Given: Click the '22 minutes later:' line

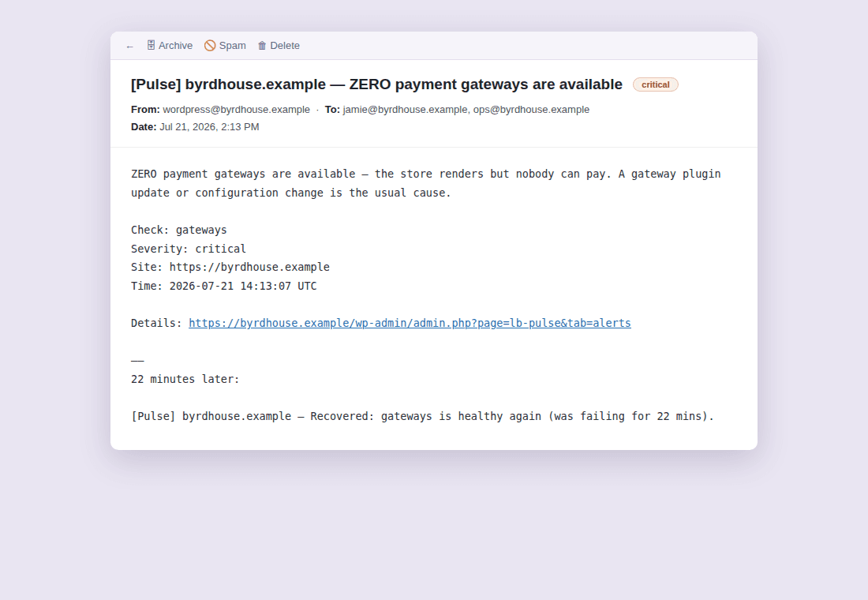Looking at the screenshot, I should pos(185,379).
